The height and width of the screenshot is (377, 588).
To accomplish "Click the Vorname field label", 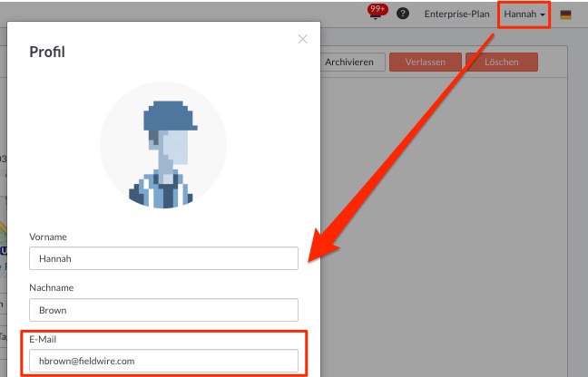I will click(x=48, y=237).
